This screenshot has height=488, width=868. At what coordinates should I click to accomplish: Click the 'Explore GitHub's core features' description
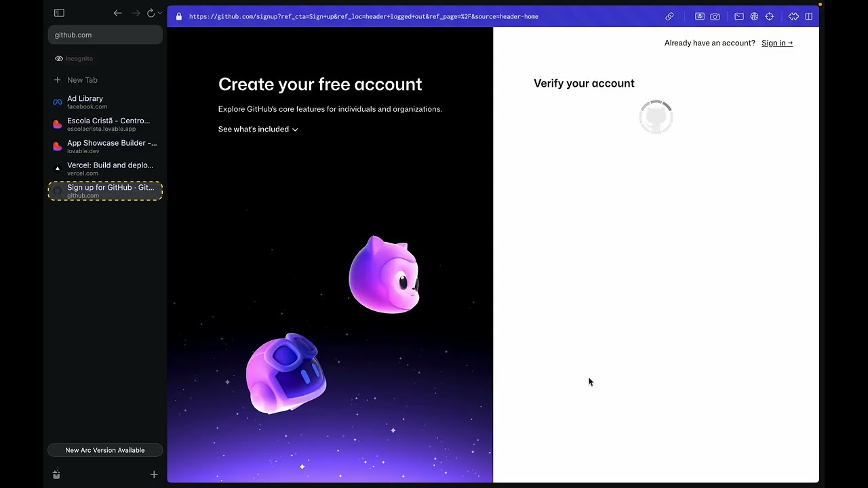pos(330,109)
